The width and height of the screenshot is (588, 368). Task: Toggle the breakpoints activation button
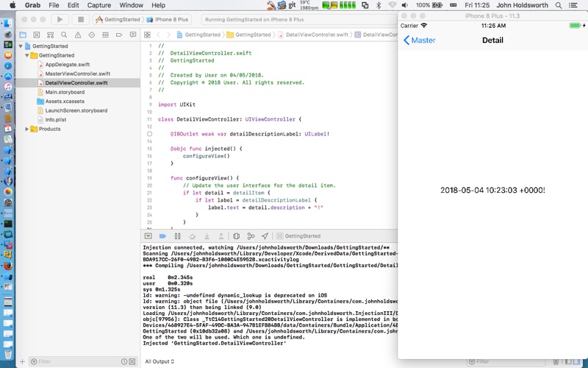click(x=162, y=236)
